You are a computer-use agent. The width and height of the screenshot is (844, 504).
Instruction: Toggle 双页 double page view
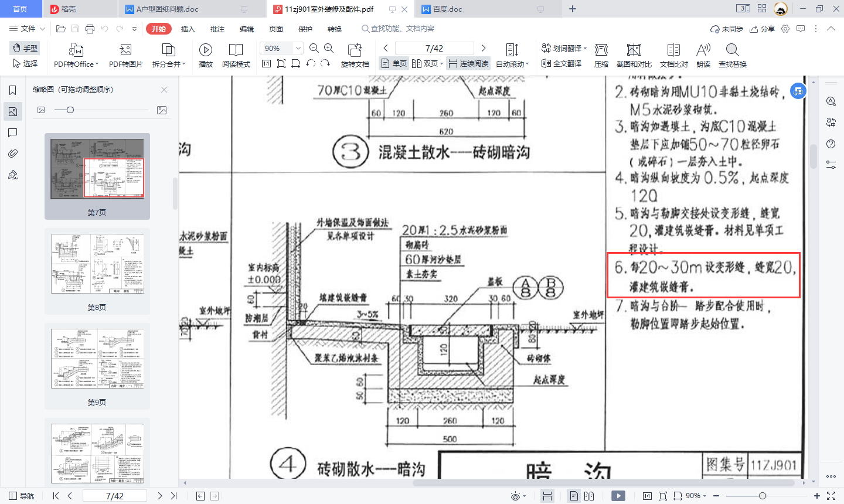427,63
